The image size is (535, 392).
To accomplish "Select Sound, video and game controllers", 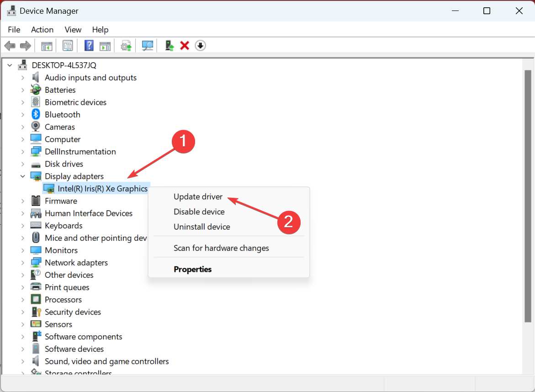I will [x=106, y=361].
